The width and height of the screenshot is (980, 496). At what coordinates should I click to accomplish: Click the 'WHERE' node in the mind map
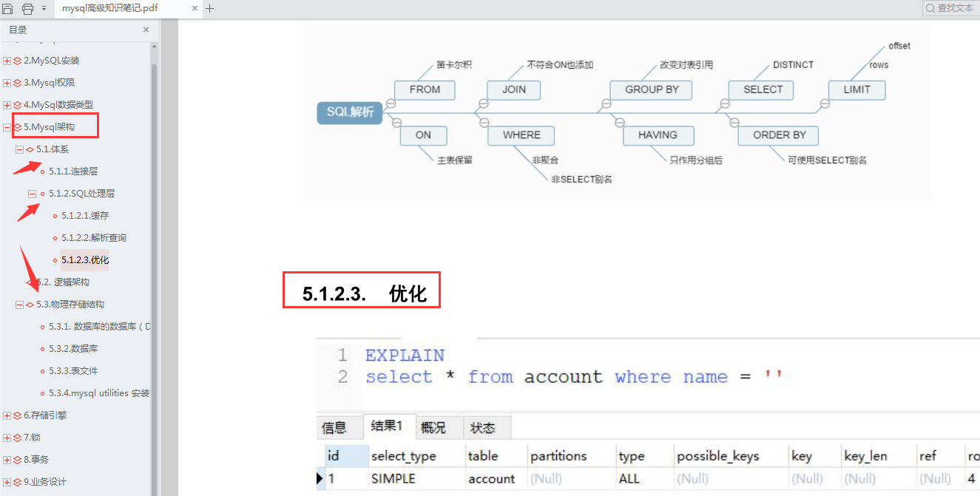tap(521, 135)
